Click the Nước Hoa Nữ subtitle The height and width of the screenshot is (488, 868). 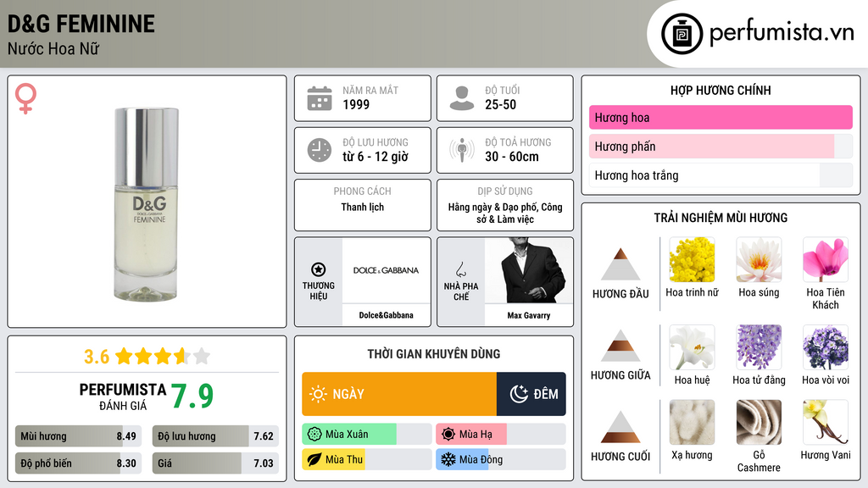(53, 48)
